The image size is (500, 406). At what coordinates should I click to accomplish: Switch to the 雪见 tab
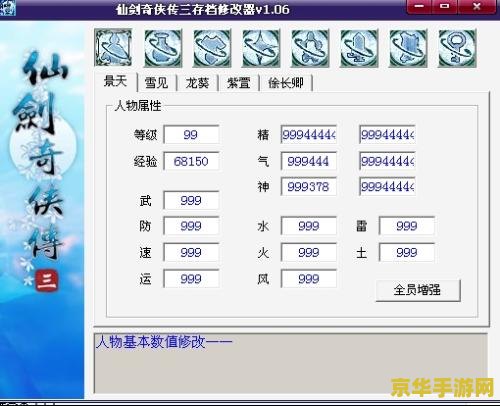tap(156, 83)
